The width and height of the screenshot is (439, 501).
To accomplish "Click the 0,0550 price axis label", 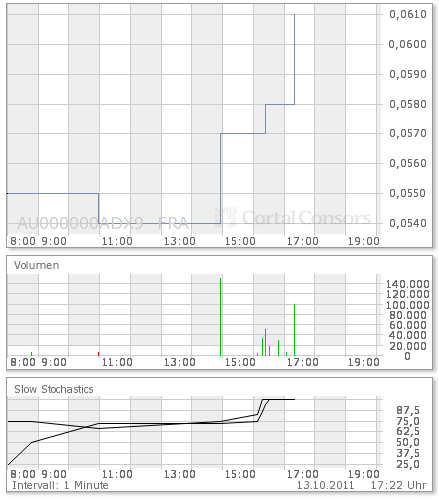I will click(408, 193).
